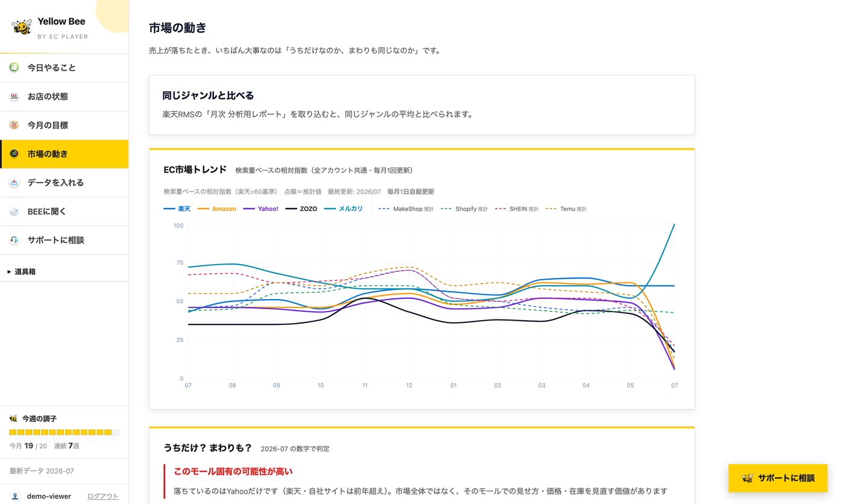Toggle the 楽天 series in chart legend
Screen dimensions: 844x504
pos(177,209)
